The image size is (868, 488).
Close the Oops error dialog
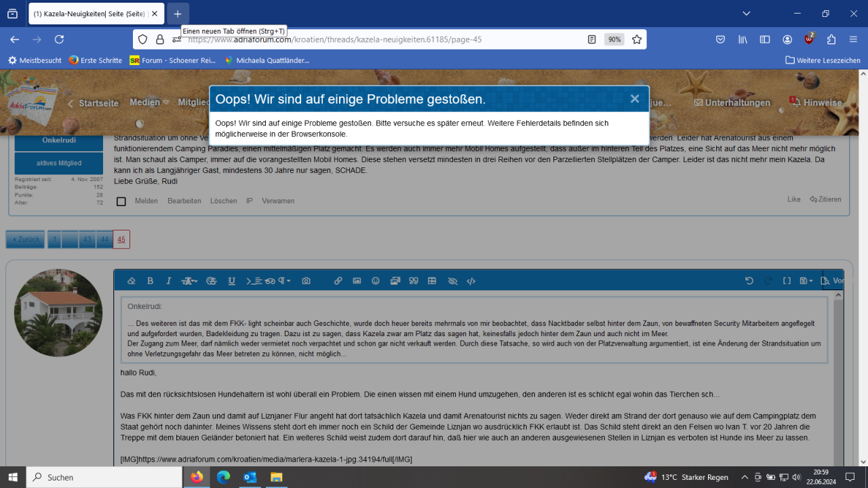tap(634, 99)
